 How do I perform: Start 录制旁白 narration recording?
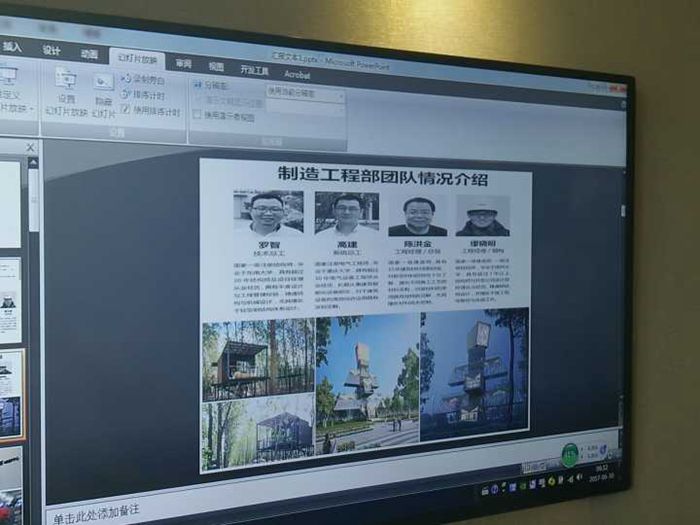pyautogui.click(x=143, y=79)
